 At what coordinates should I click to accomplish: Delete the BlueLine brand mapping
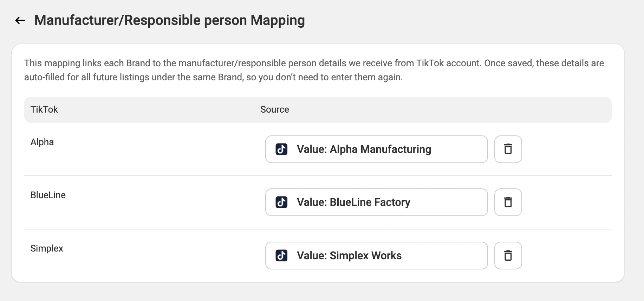coord(508,202)
